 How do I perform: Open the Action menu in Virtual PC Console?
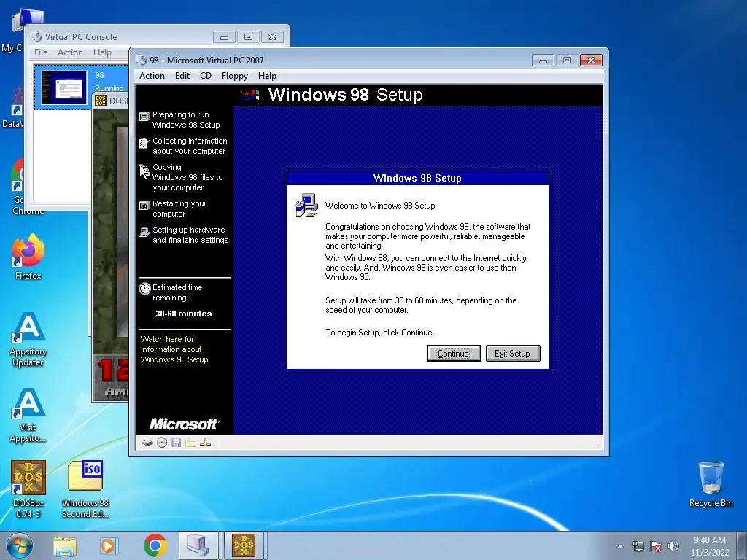click(x=71, y=52)
